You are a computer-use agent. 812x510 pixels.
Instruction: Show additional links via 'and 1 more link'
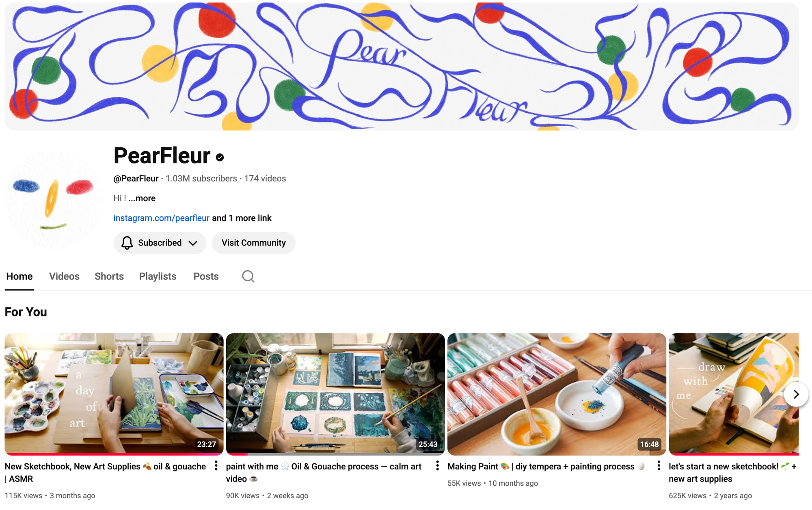coord(242,218)
